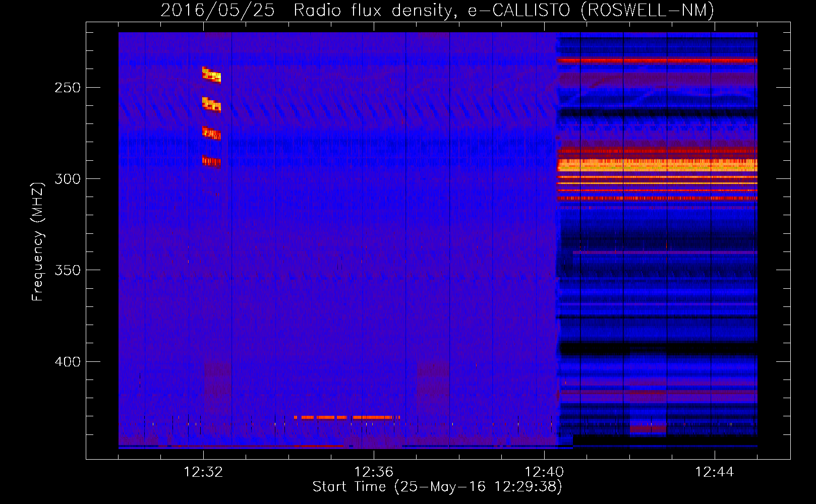The height and width of the screenshot is (504, 816).
Task: Click the Start Time axis label
Action: [x=437, y=486]
